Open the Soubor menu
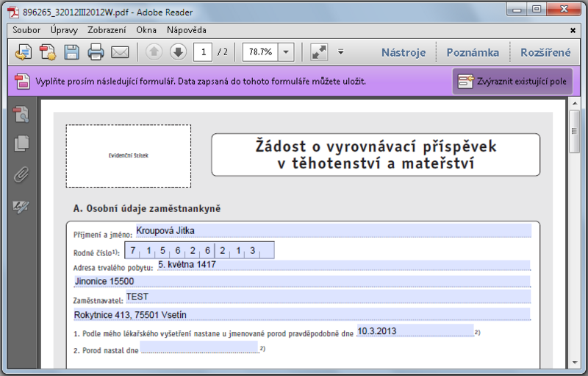This screenshot has width=588, height=376. [26, 30]
